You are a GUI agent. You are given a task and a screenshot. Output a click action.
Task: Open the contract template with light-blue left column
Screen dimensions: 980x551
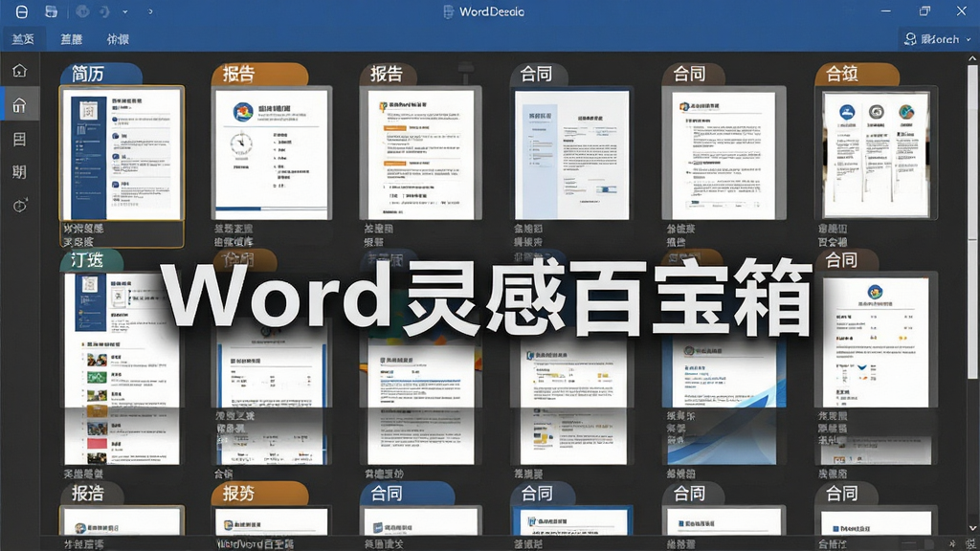click(572, 154)
